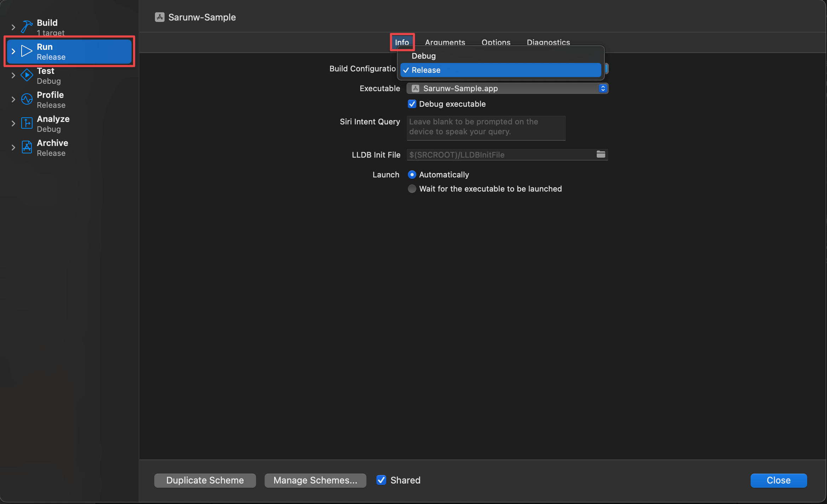Click the Siri Intent Query field
This screenshot has width=827, height=504.
[486, 128]
